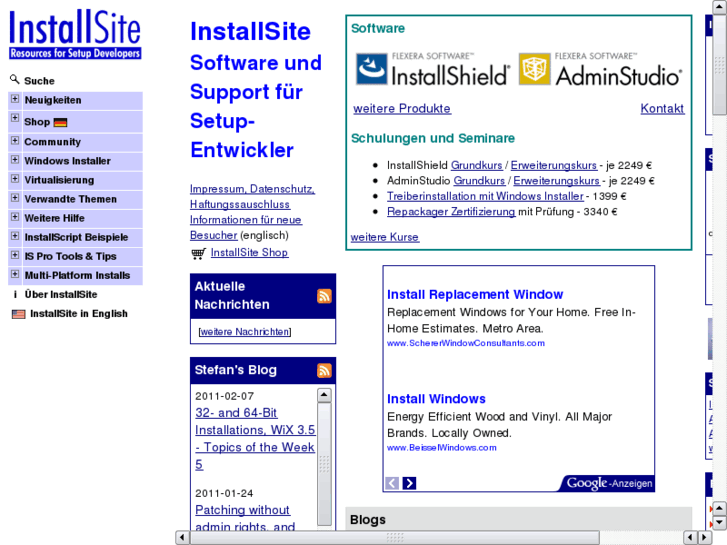The height and width of the screenshot is (545, 727).
Task: Click the AdminStudio product logo
Action: tap(600, 70)
